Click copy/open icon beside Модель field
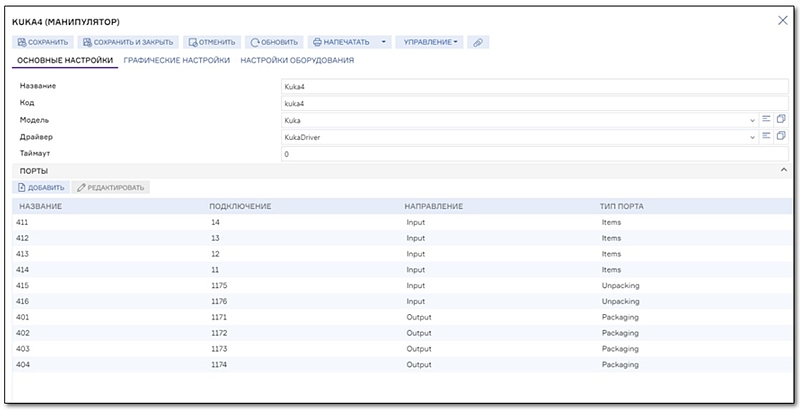 781,119
